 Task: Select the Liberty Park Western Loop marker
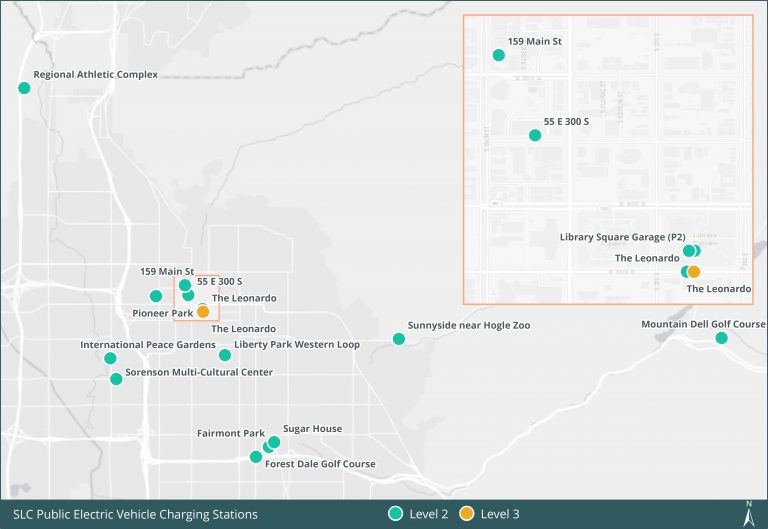(x=225, y=355)
